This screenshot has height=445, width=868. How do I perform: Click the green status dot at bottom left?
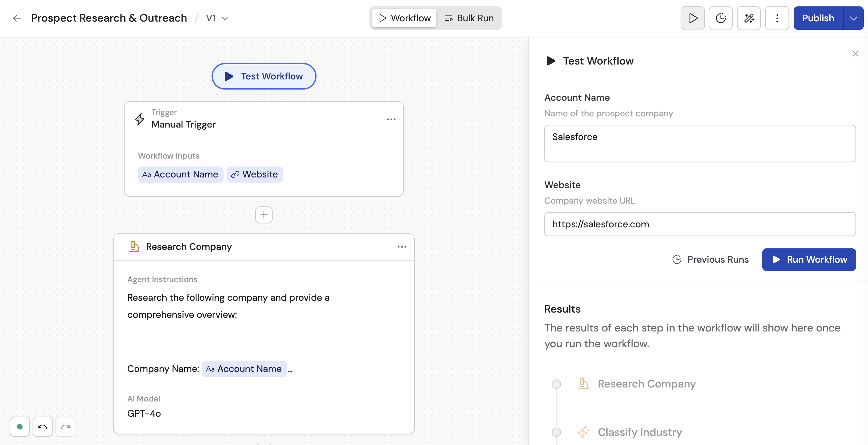pyautogui.click(x=19, y=426)
